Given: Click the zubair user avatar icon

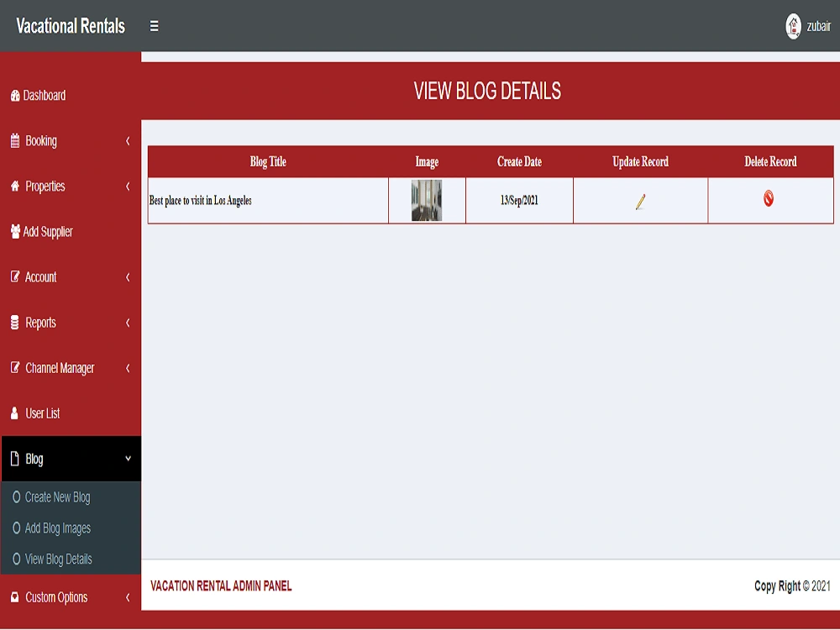Looking at the screenshot, I should (x=794, y=26).
